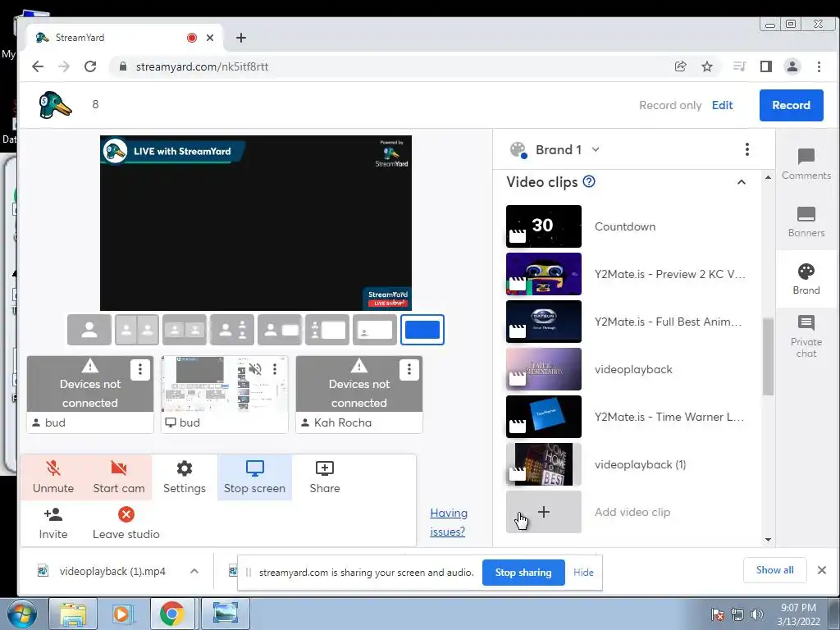Hide the screen sharing notification
Image resolution: width=840 pixels, height=630 pixels.
coord(583,572)
